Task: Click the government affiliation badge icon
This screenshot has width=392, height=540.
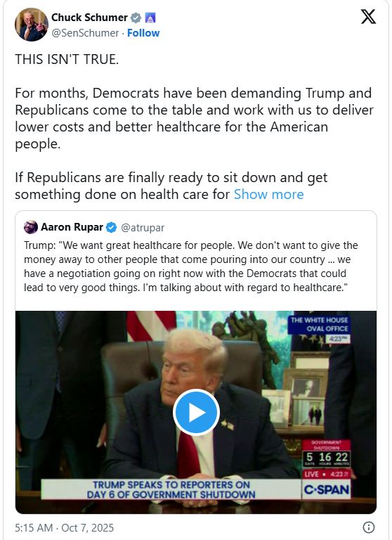Action: point(150,18)
